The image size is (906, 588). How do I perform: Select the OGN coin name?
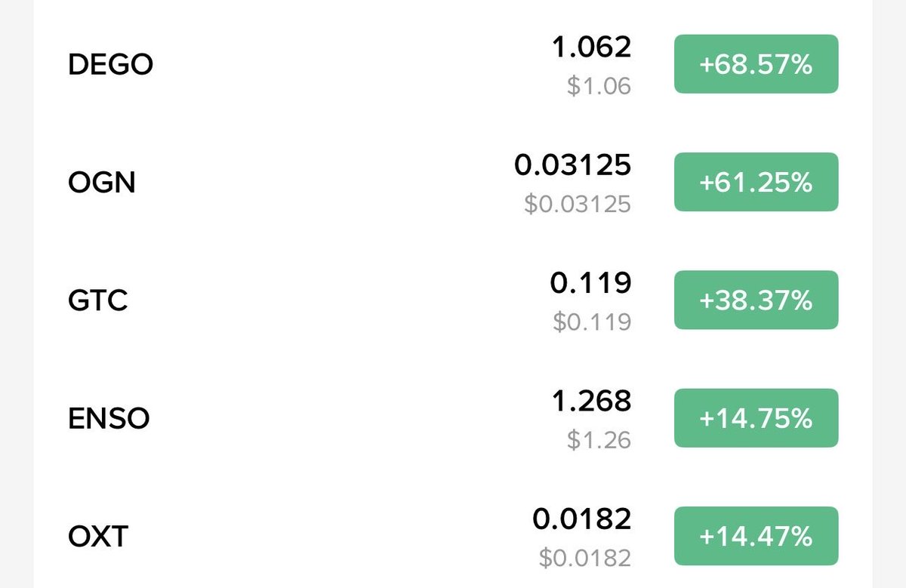(x=102, y=183)
